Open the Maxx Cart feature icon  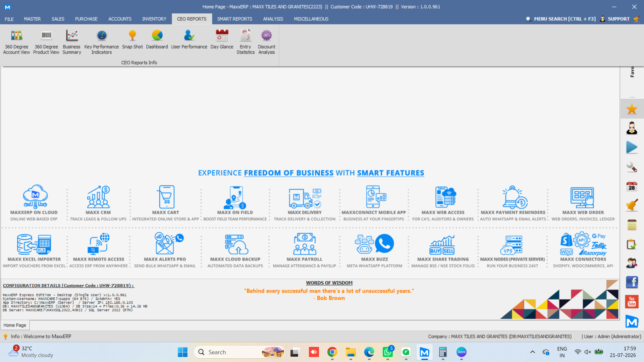click(x=166, y=197)
